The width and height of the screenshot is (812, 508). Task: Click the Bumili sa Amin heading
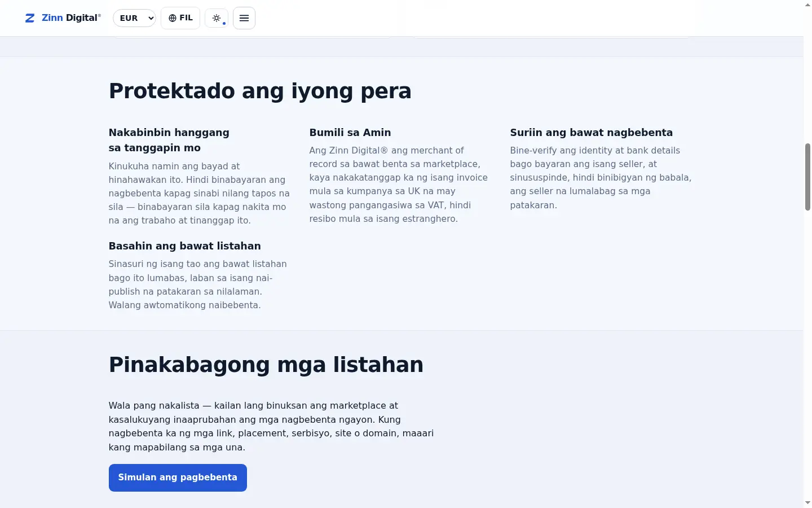click(x=350, y=133)
